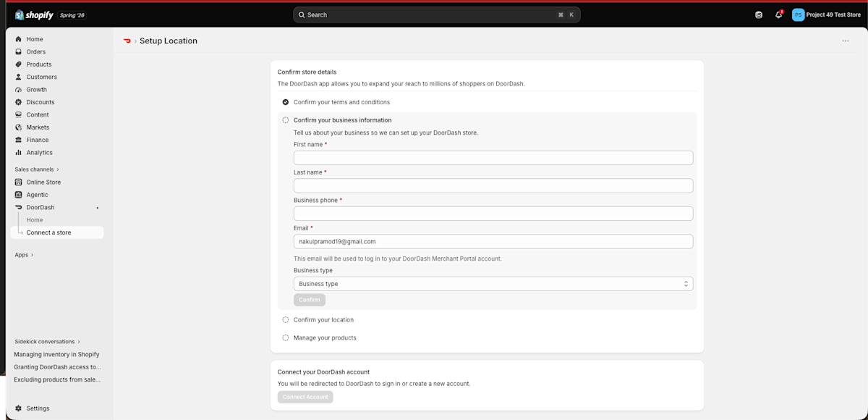Screen dimensions: 868x420
Task: Click the Setup Location page title
Action: (x=169, y=41)
